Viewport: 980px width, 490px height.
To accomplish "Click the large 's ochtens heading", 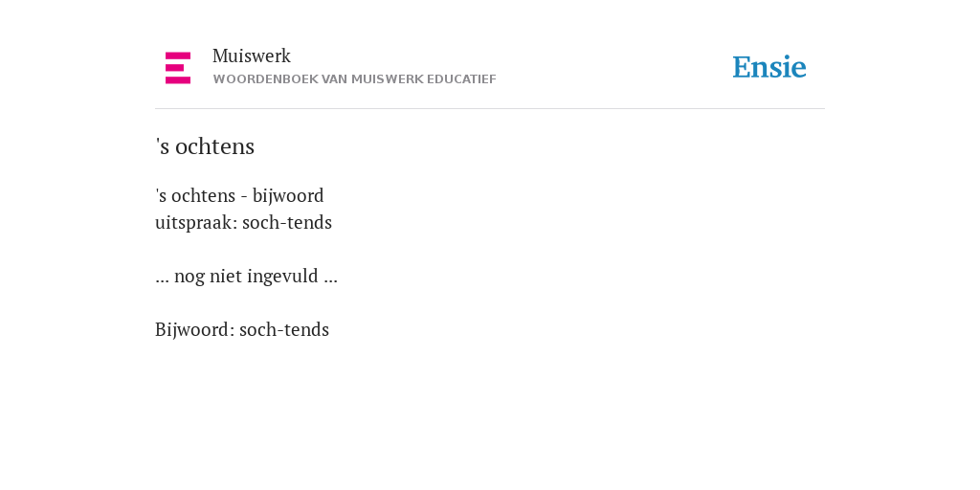I will (205, 146).
